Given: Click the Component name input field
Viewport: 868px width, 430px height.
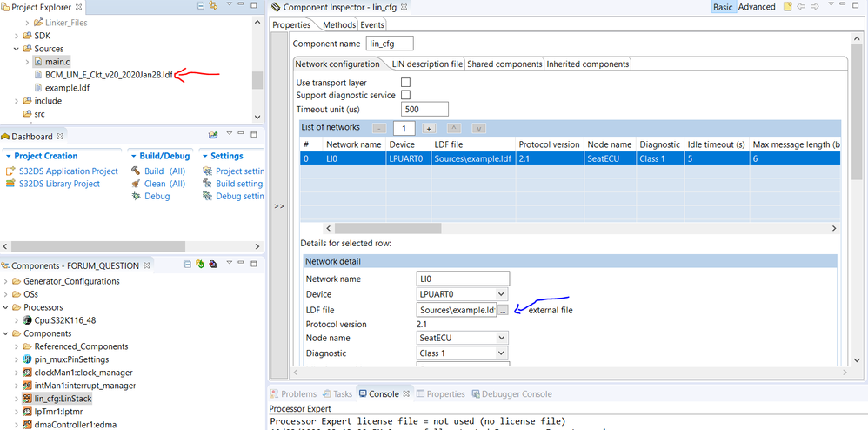Looking at the screenshot, I should [x=390, y=44].
